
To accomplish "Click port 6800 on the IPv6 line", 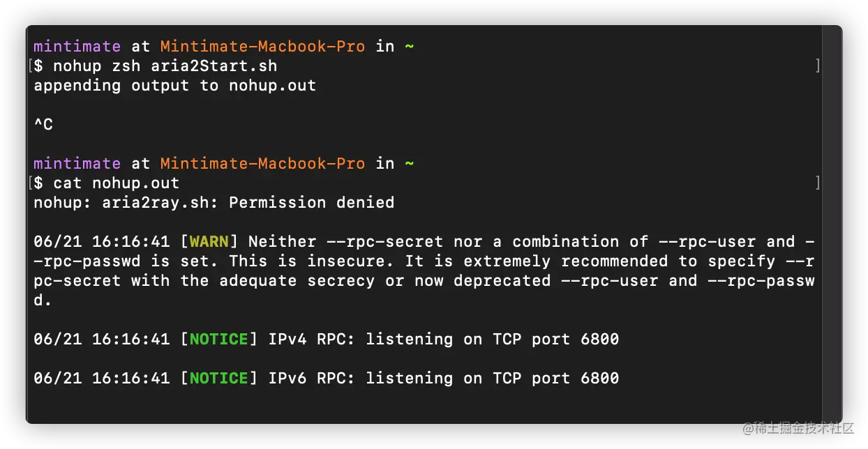I will click(599, 379).
